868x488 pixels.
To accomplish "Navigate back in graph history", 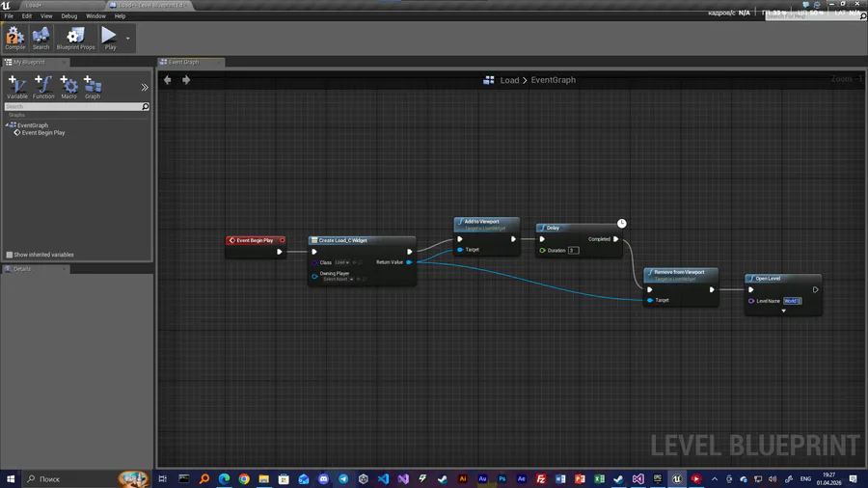I will pyautogui.click(x=167, y=80).
